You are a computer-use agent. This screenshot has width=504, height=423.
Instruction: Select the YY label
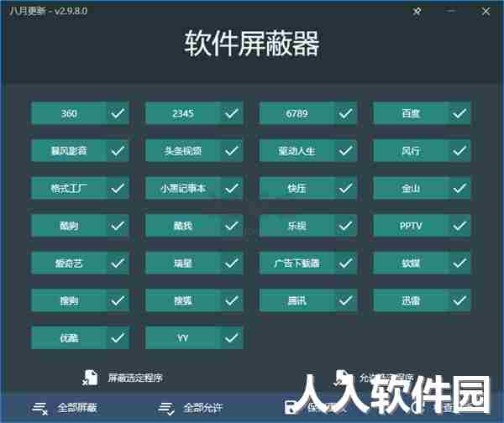pos(182,338)
